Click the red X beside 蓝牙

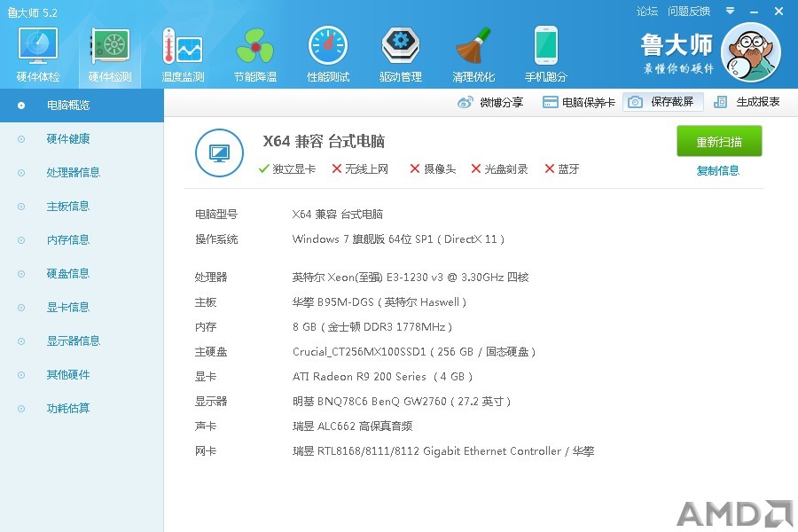tap(549, 168)
